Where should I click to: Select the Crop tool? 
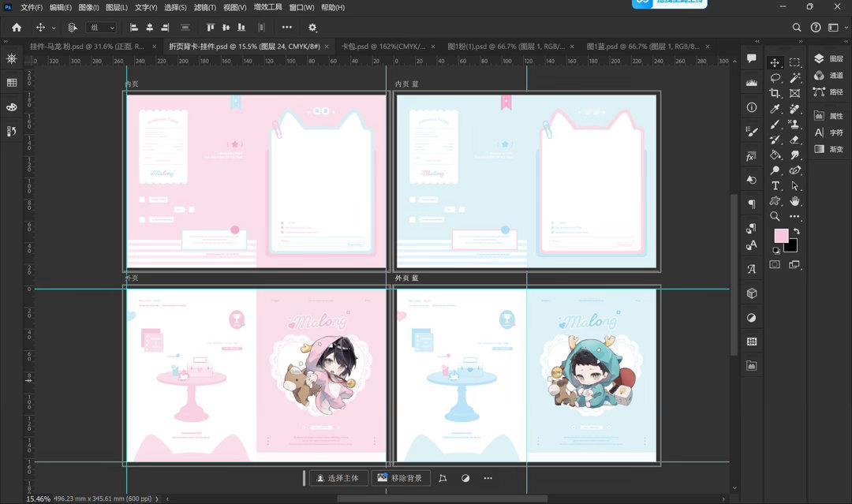point(775,93)
